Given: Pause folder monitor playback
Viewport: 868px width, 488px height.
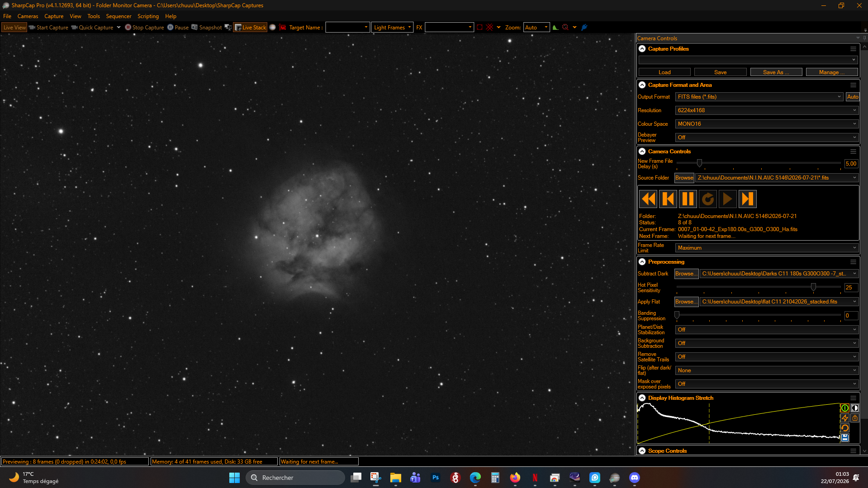Looking at the screenshot, I should tap(688, 199).
